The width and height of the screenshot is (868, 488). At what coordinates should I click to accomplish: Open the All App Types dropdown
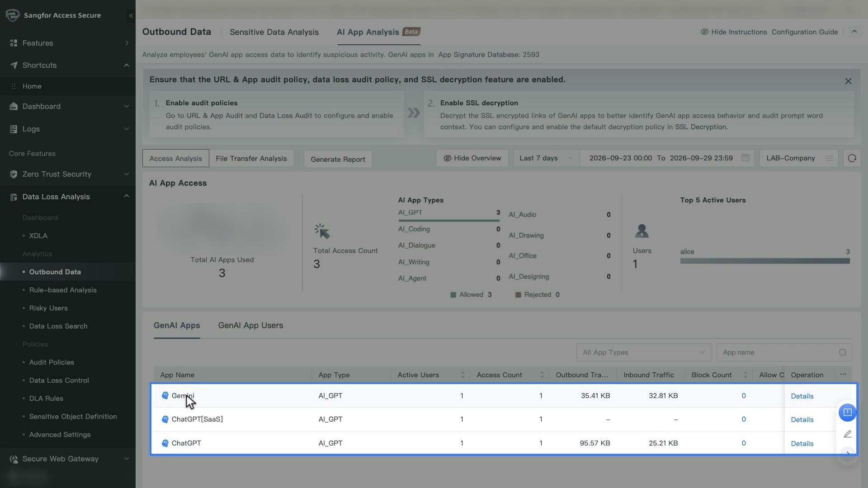pyautogui.click(x=644, y=352)
